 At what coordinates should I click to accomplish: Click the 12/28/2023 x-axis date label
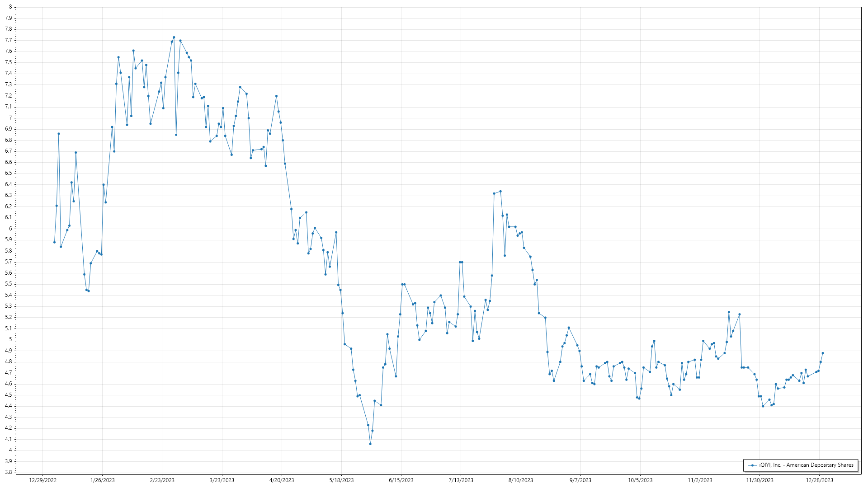[820, 480]
